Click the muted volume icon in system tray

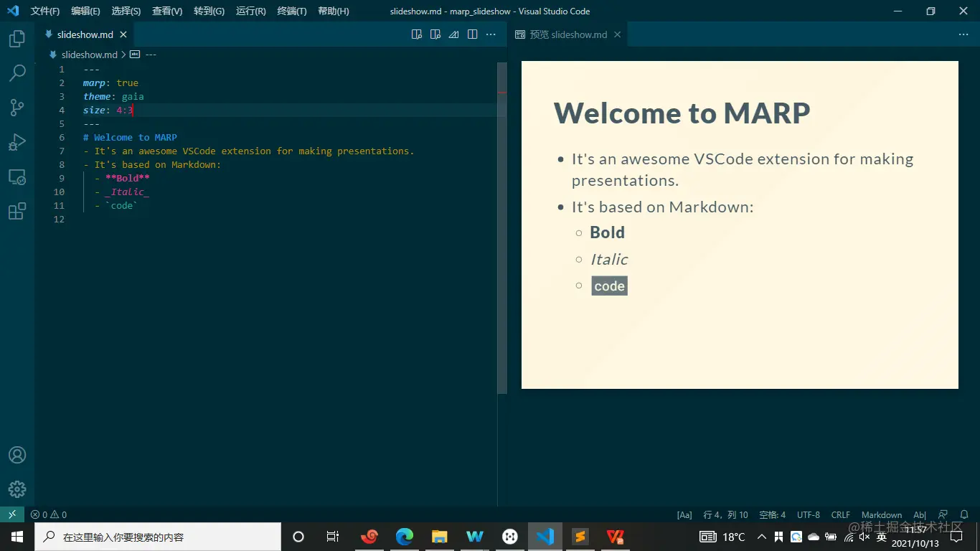coord(864,537)
